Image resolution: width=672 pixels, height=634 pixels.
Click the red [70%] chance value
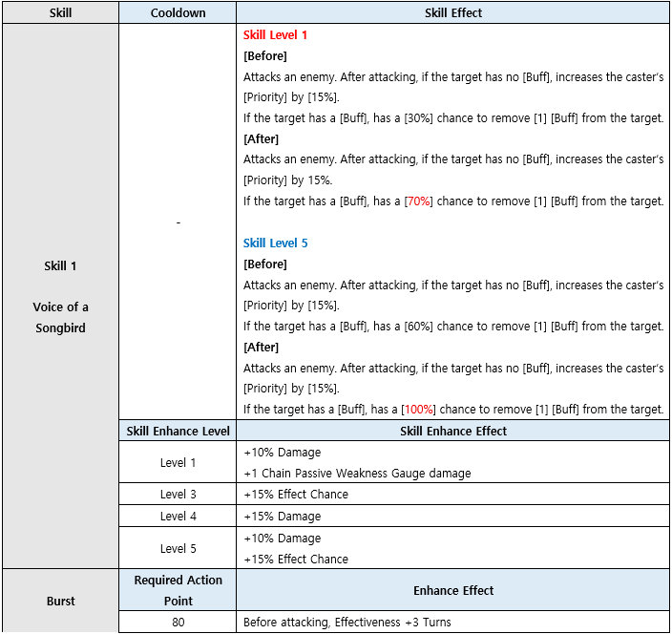(419, 201)
